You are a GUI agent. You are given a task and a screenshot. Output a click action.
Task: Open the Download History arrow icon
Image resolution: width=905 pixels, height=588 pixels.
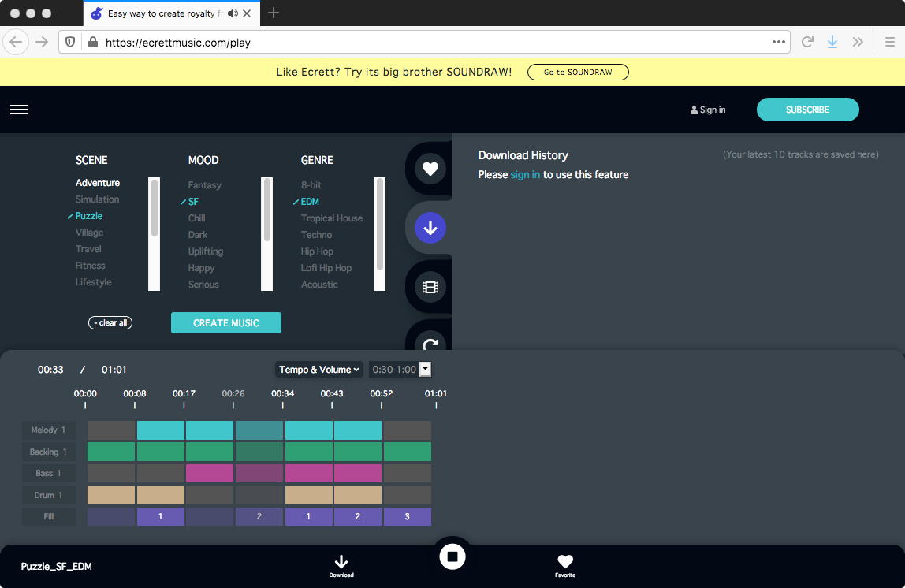[430, 228]
